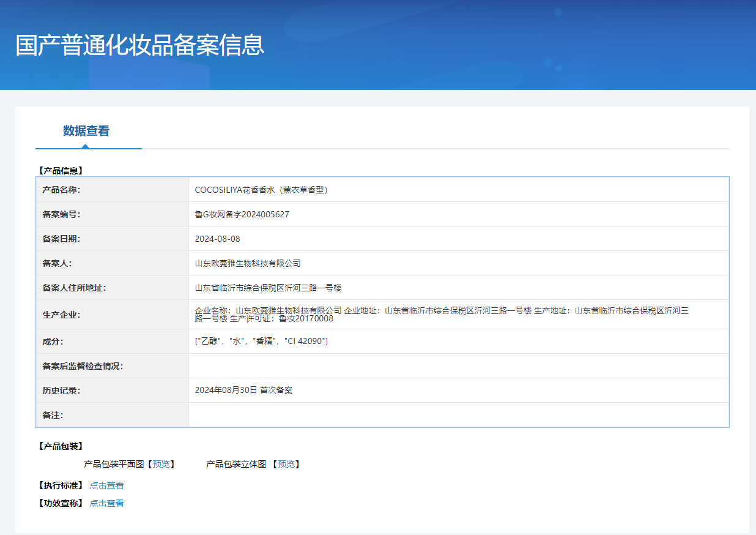Image resolution: width=756 pixels, height=535 pixels.
Task: Click the 【产品包装】 section heading
Action: coord(59,446)
